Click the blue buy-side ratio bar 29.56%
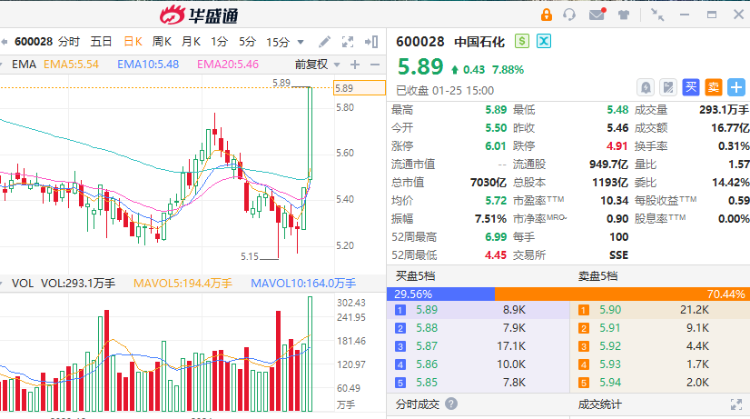The height and width of the screenshot is (419, 750). pos(440,294)
